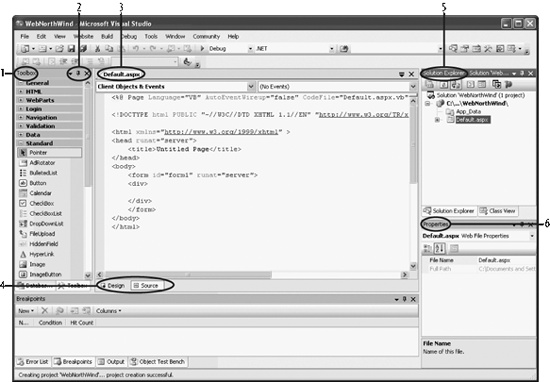Switch to Design view tab
The image size is (550, 382).
(x=113, y=286)
